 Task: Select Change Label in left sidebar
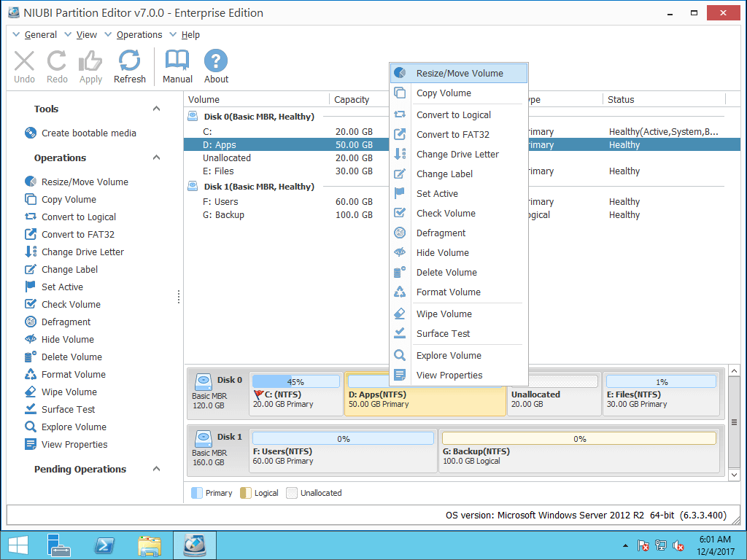(61, 269)
